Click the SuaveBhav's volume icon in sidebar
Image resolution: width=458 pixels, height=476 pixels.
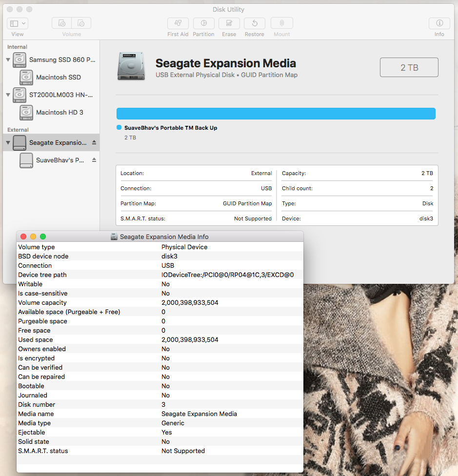[x=26, y=160]
